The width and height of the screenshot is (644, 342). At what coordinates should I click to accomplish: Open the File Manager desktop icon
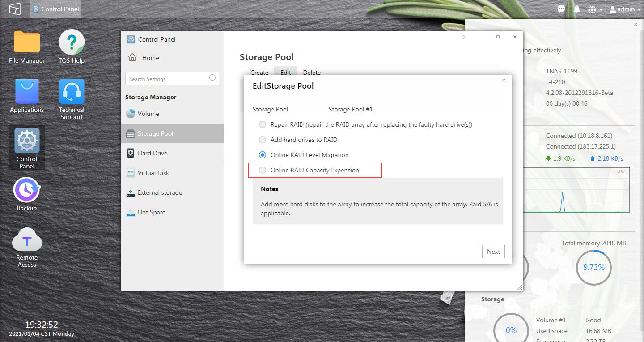[x=27, y=47]
